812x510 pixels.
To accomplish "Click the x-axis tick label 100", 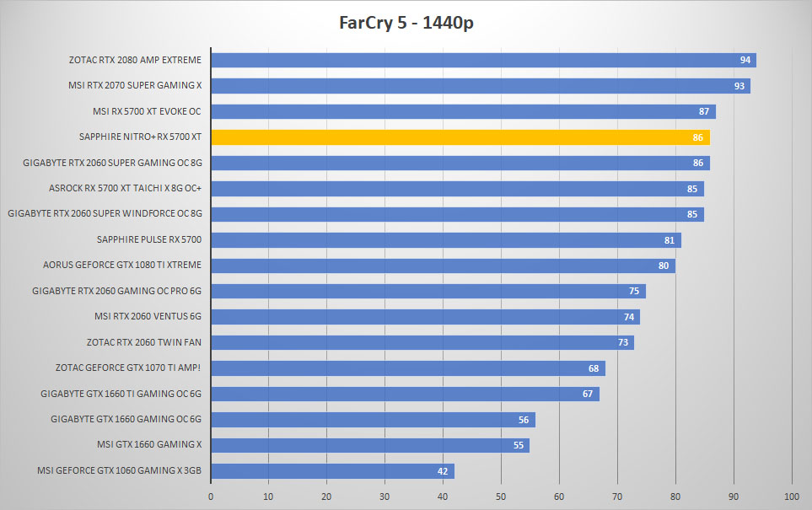I will coord(791,497).
